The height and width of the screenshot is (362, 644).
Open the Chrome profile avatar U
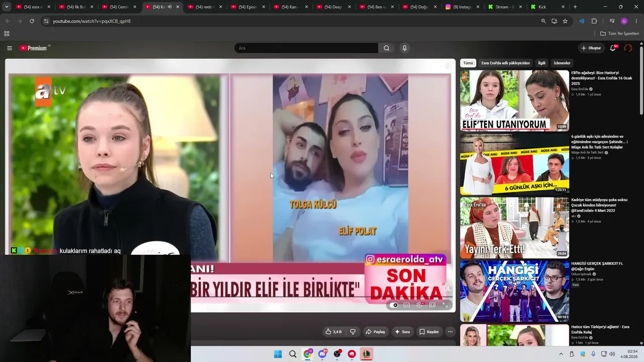pos(624,21)
